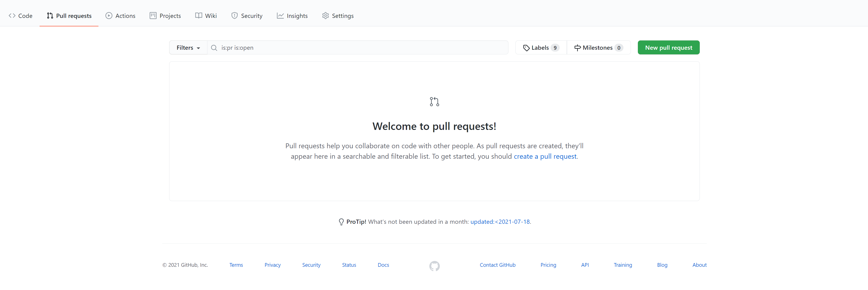
Task: Open the Actions tab
Action: pyautogui.click(x=120, y=16)
